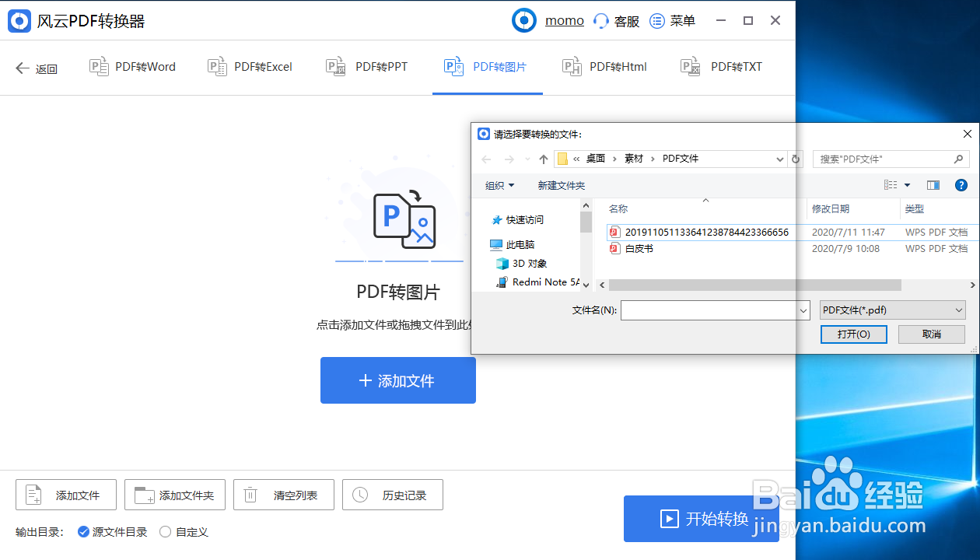The height and width of the screenshot is (560, 980).
Task: Open recent locations dropdown arrow in dialog
Action: tap(527, 159)
